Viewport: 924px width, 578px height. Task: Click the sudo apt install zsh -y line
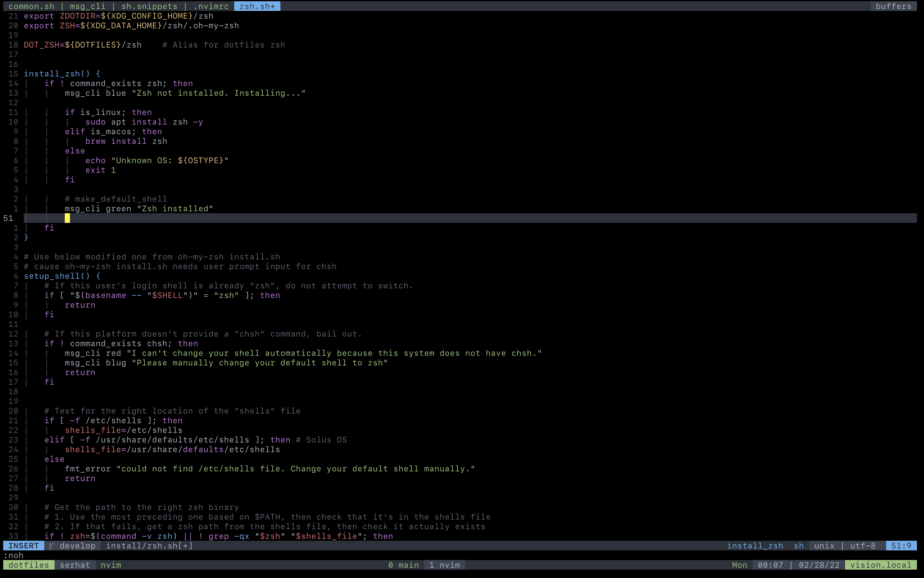coord(144,122)
